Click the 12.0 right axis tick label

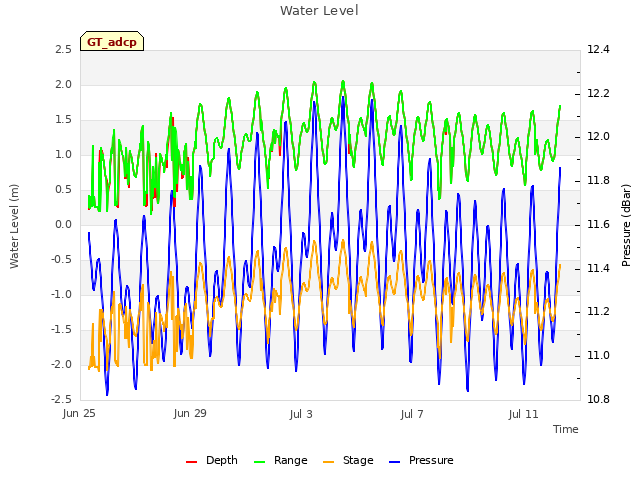598,137
